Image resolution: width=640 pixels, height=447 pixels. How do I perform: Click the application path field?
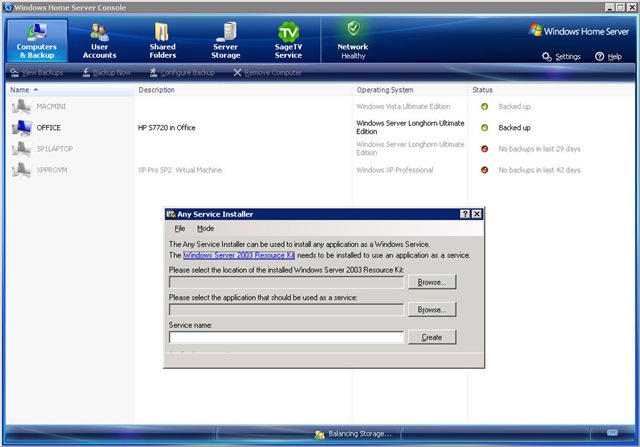click(x=286, y=310)
